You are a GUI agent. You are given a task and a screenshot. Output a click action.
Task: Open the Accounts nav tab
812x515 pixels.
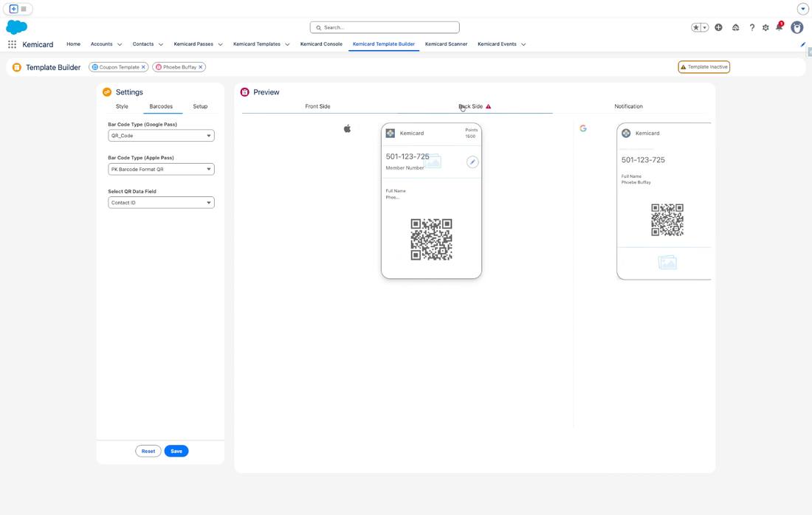pos(102,44)
